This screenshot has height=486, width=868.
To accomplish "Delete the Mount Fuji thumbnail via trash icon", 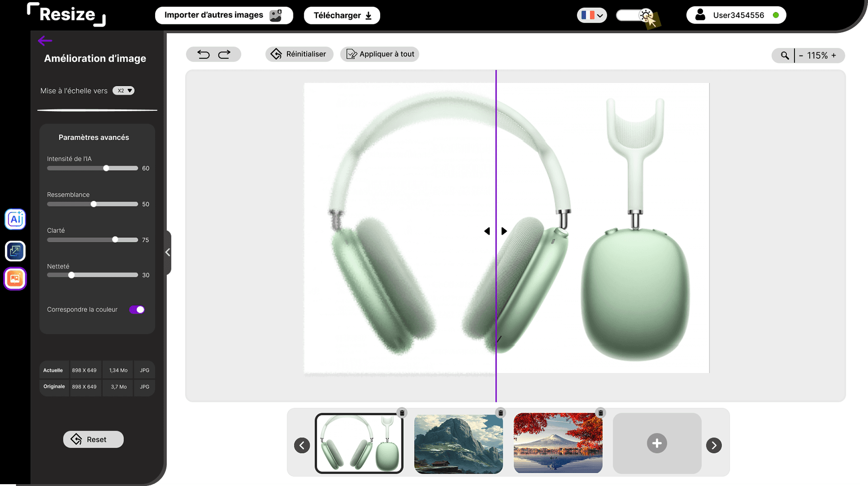I will tap(600, 413).
